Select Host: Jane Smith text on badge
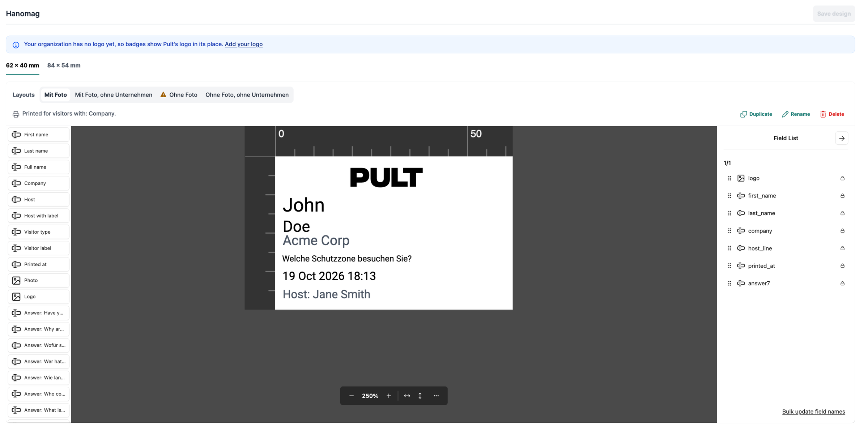The width and height of the screenshot is (868, 426). 326,294
